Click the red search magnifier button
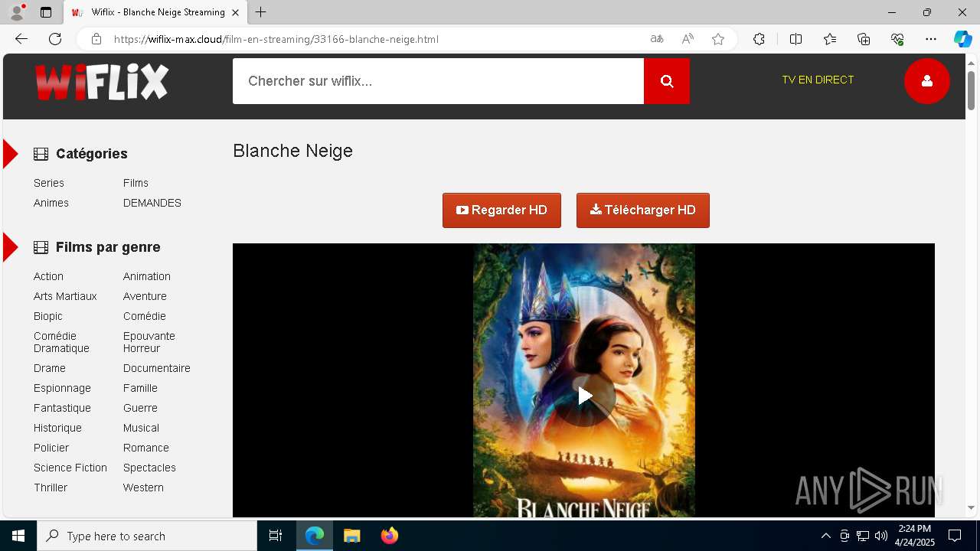This screenshot has width=980, height=551. click(667, 81)
